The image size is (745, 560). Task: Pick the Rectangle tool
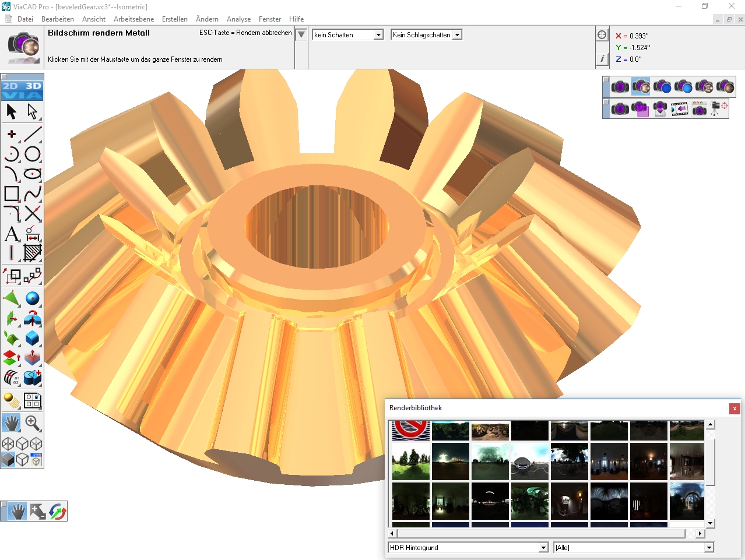click(x=10, y=194)
